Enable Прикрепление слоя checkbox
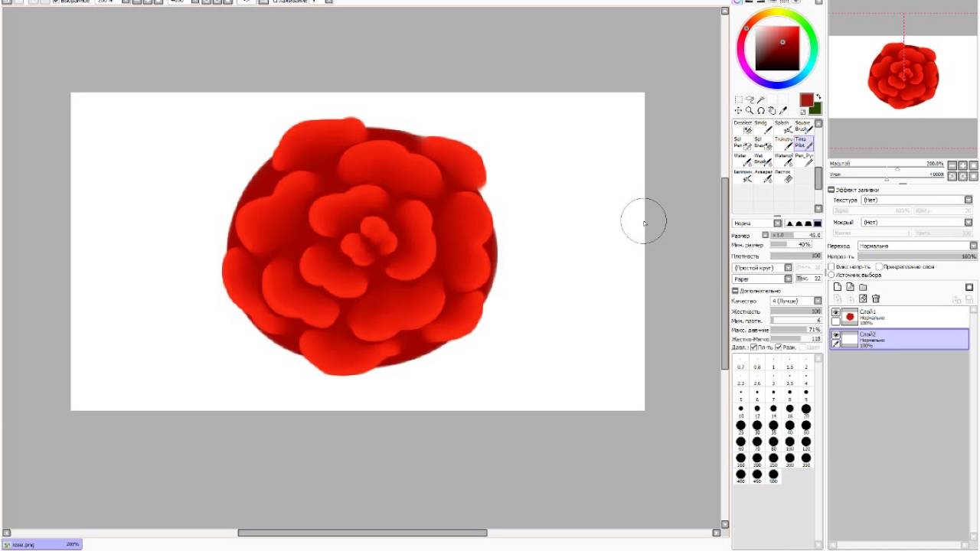This screenshot has width=980, height=551. [880, 266]
